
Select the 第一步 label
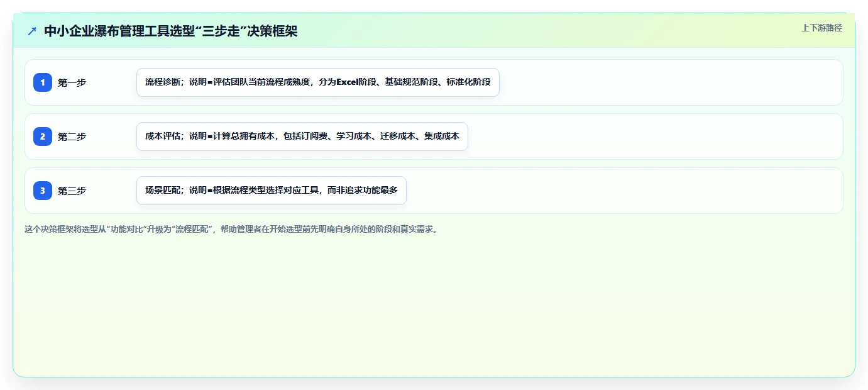click(x=72, y=82)
